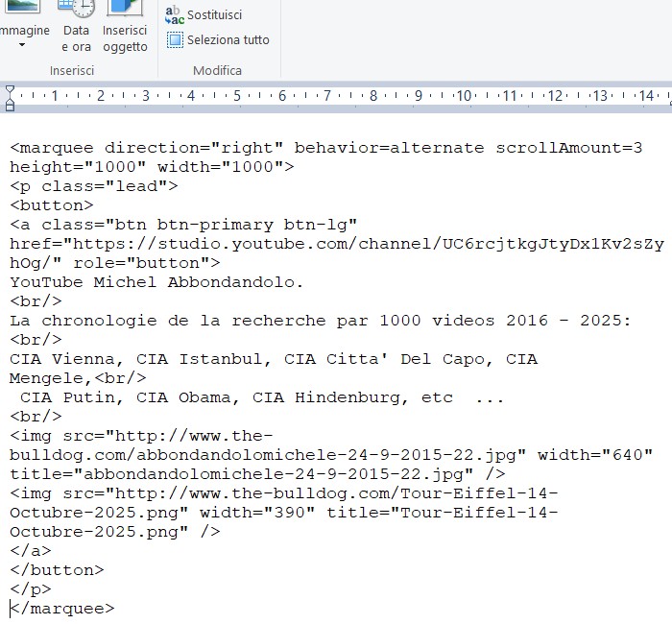This screenshot has height=624, width=672.
Task: Click the Immagine insert picture icon
Action: click(x=21, y=8)
